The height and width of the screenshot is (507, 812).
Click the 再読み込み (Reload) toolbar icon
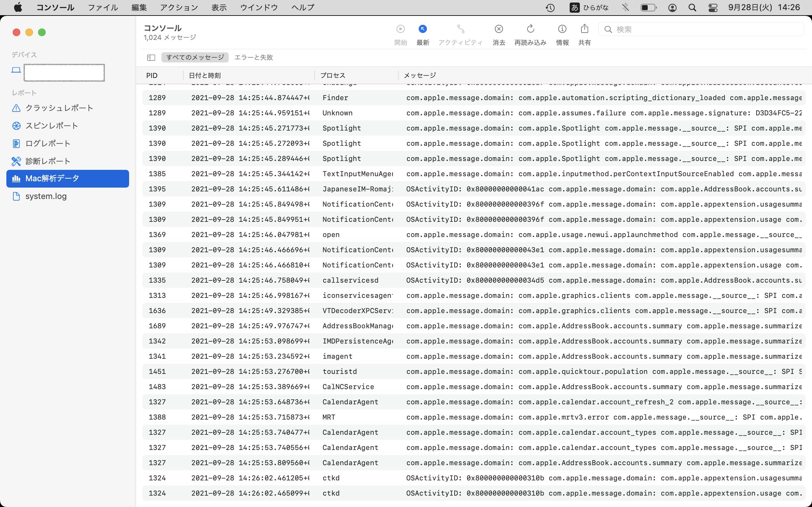(530, 29)
